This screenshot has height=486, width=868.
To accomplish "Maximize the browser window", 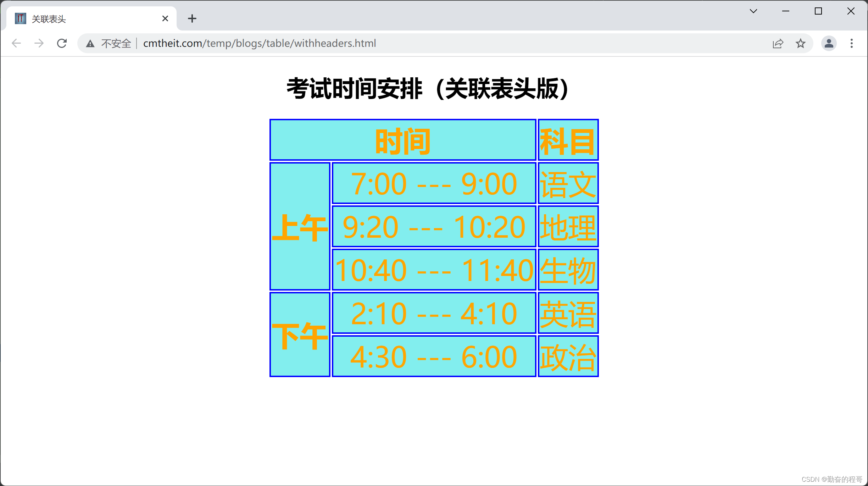I will [x=818, y=11].
